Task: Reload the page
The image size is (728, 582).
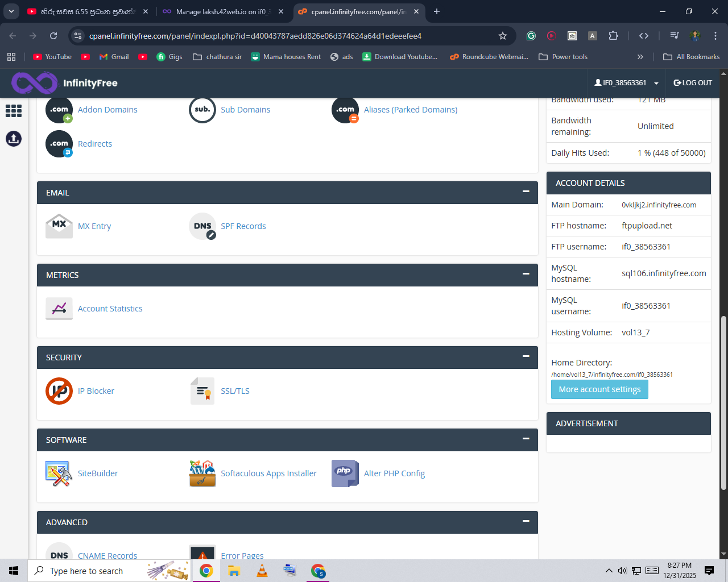Action: pyautogui.click(x=53, y=36)
